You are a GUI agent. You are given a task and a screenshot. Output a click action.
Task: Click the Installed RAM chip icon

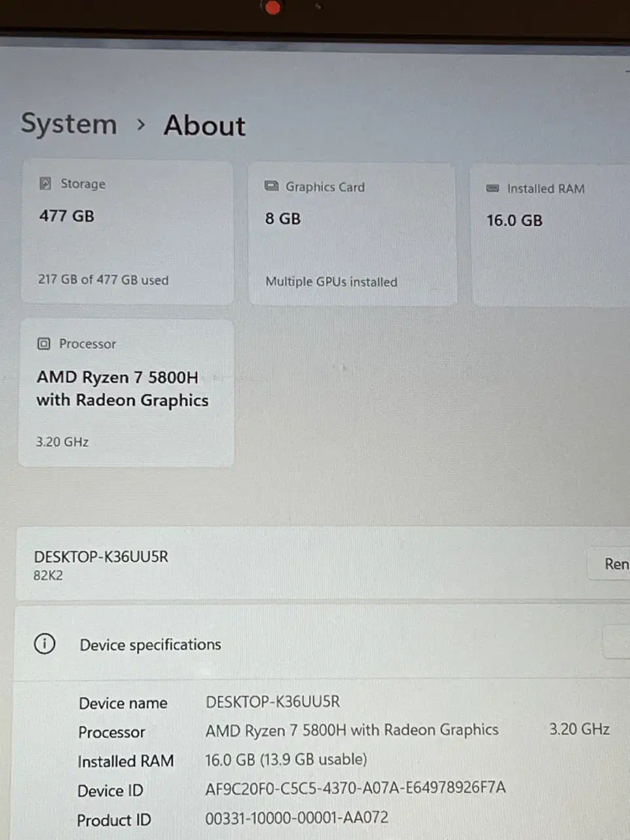coord(492,189)
